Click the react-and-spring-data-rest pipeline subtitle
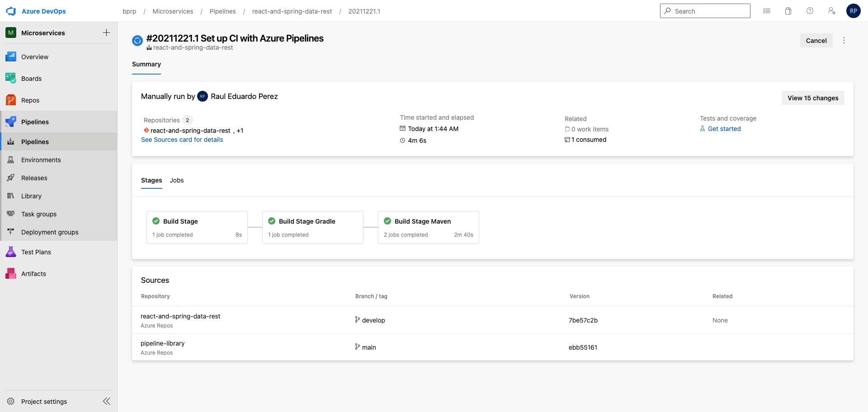The width and height of the screenshot is (868, 412). [193, 47]
